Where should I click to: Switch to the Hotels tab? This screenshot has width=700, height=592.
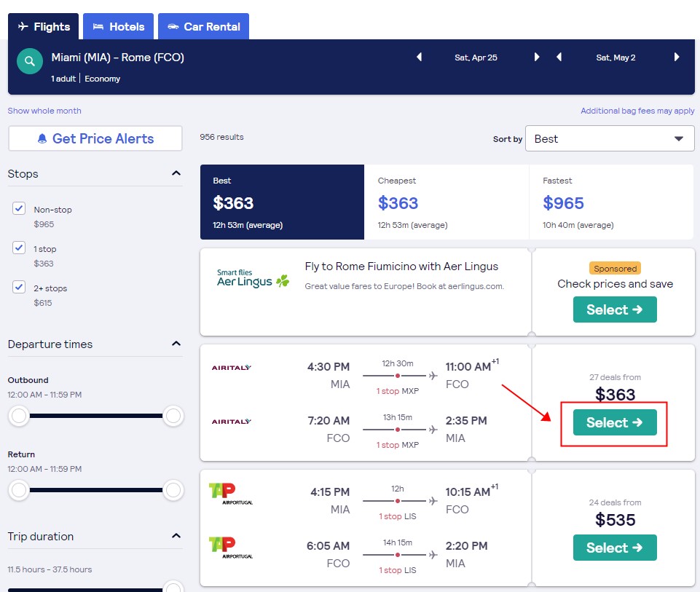click(118, 27)
